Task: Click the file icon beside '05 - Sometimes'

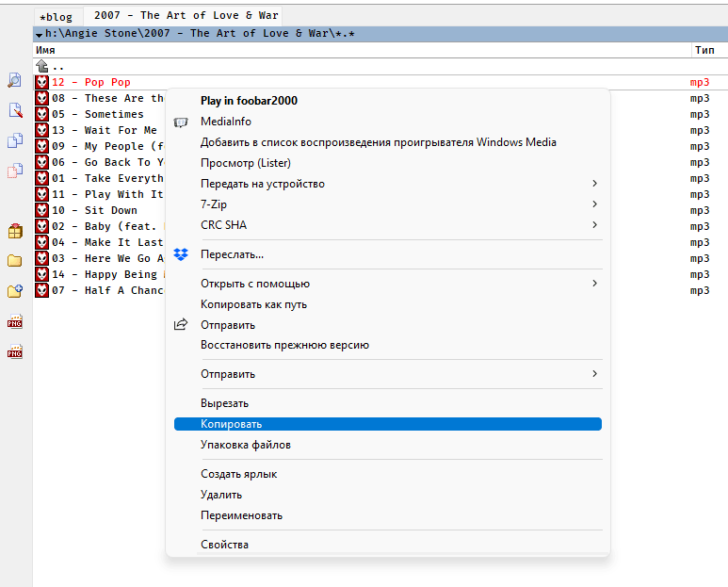Action: (x=41, y=114)
